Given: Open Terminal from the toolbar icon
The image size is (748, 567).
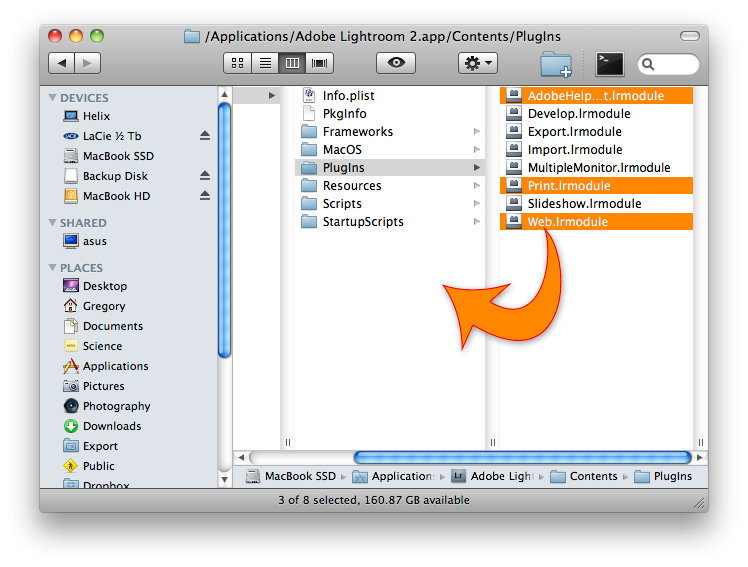Looking at the screenshot, I should (610, 64).
